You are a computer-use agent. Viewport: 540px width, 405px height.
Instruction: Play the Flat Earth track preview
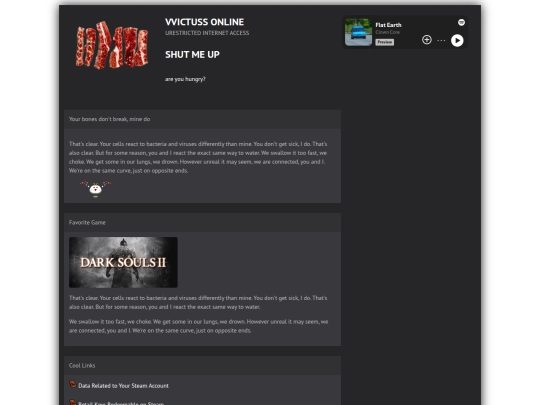point(457,41)
